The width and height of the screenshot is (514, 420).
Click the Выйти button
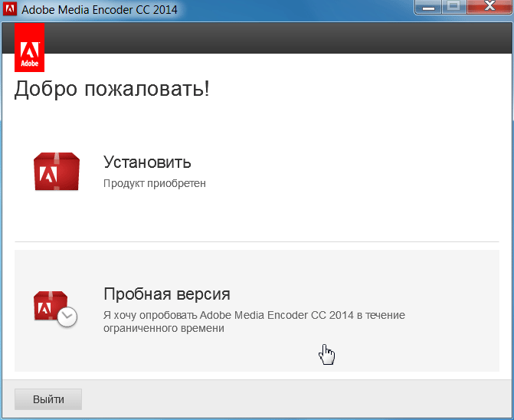(x=48, y=399)
